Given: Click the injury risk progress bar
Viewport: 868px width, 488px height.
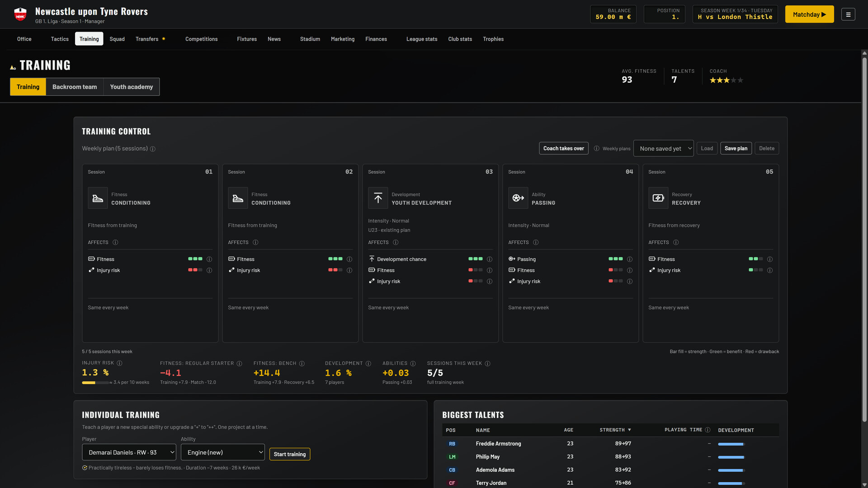Looking at the screenshot, I should tap(95, 383).
